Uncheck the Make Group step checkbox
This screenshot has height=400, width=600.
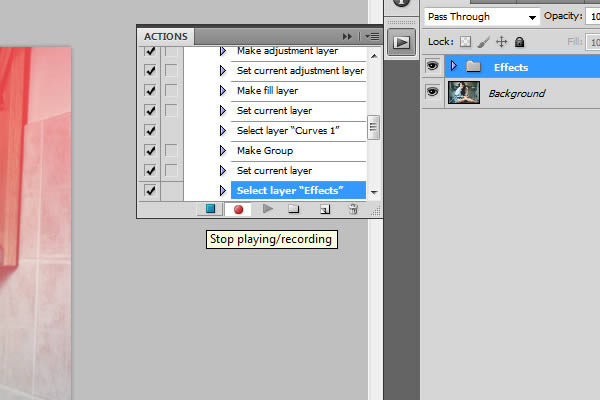pyautogui.click(x=150, y=150)
